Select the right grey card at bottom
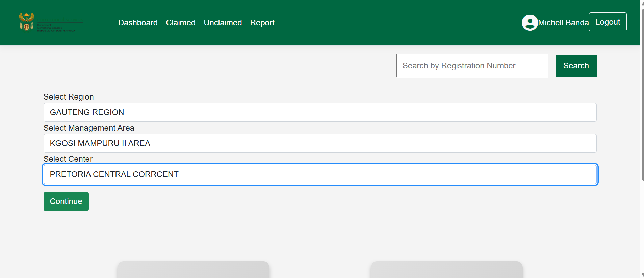The width and height of the screenshot is (644, 278). point(446,270)
